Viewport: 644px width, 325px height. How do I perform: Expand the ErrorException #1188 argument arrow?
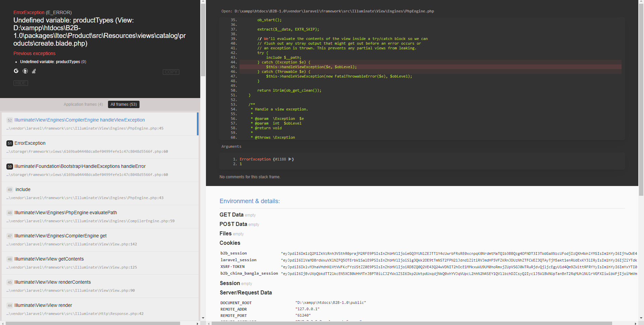pos(290,159)
